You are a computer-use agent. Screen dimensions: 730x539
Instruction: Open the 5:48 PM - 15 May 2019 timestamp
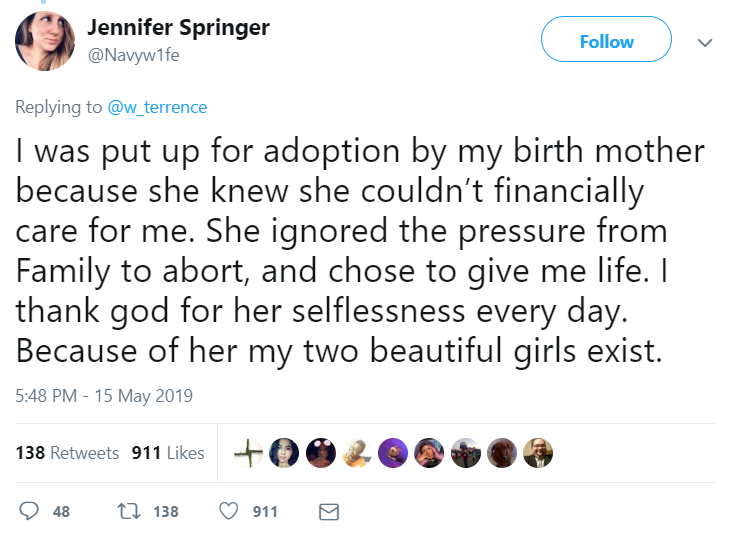click(x=104, y=395)
